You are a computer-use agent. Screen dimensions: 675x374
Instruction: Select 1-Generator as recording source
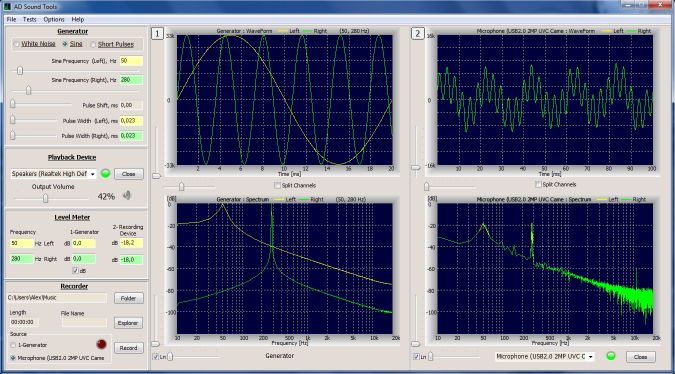[13, 345]
